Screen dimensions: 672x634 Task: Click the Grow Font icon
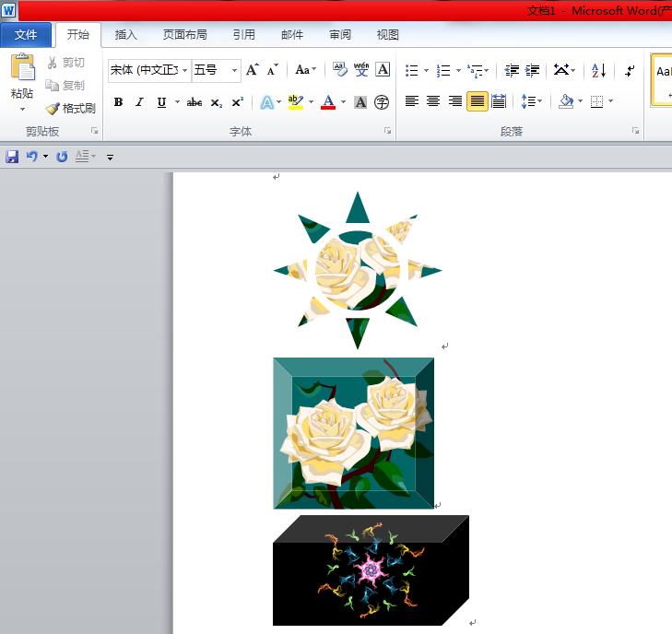pos(252,69)
